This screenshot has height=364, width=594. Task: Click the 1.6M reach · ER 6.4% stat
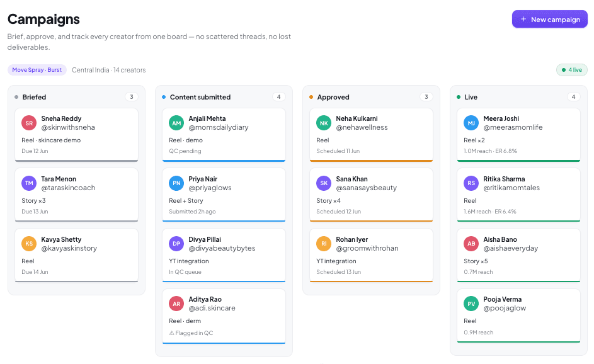click(490, 212)
